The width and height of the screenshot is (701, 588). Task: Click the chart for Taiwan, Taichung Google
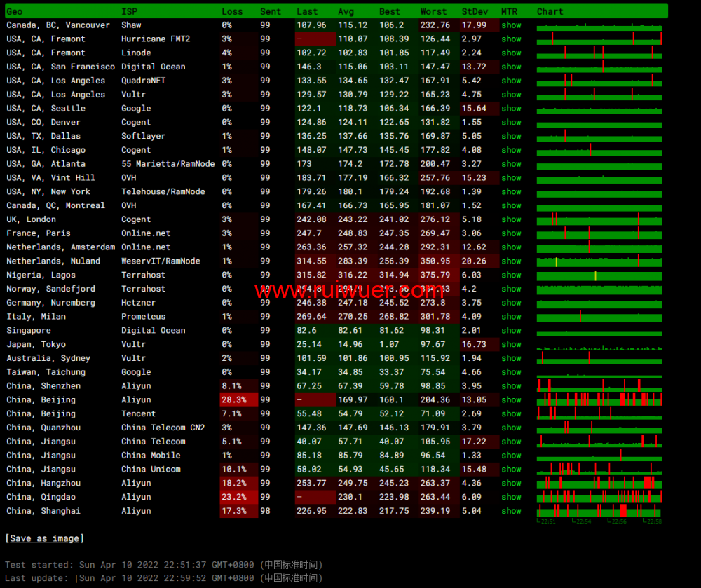click(x=599, y=372)
